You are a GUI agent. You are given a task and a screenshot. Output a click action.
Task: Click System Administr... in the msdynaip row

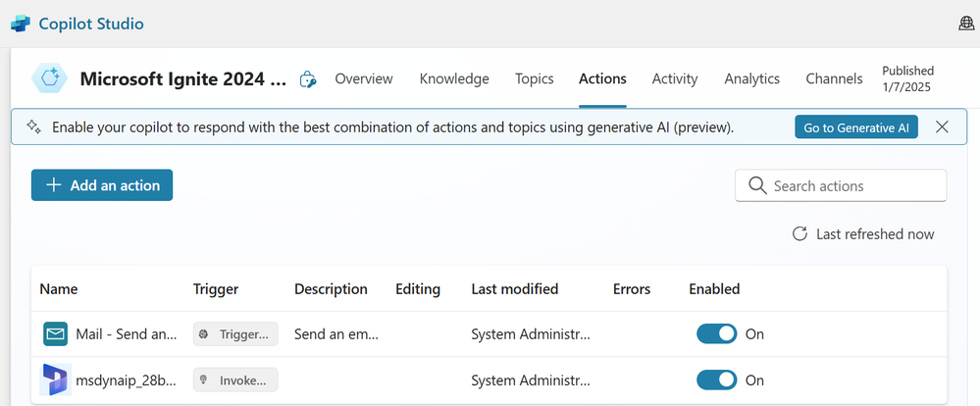point(531,380)
